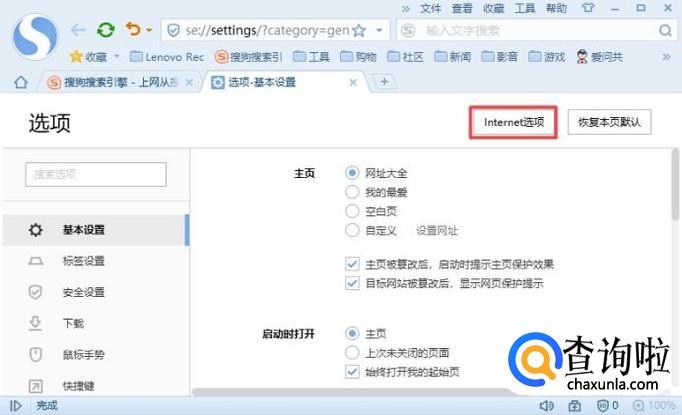Open dropdown arrow next to undo icon
This screenshot has width=682, height=415.
tap(149, 31)
